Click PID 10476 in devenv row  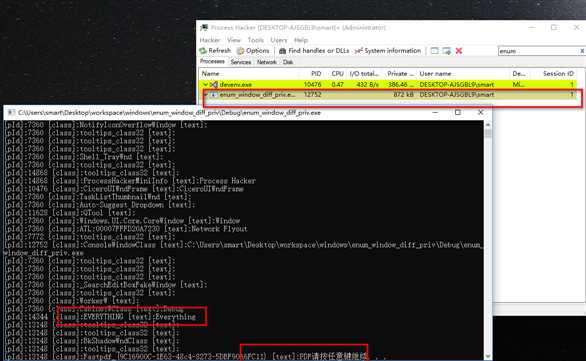tap(312, 84)
